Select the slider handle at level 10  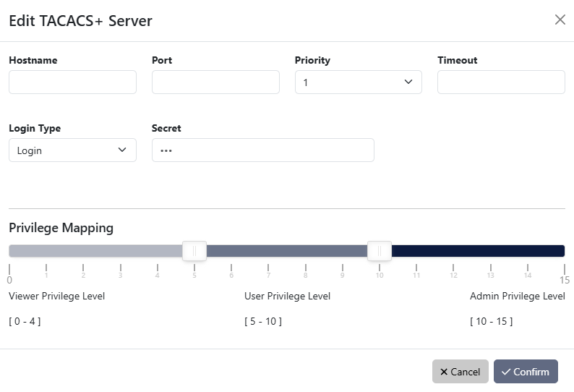tap(380, 251)
